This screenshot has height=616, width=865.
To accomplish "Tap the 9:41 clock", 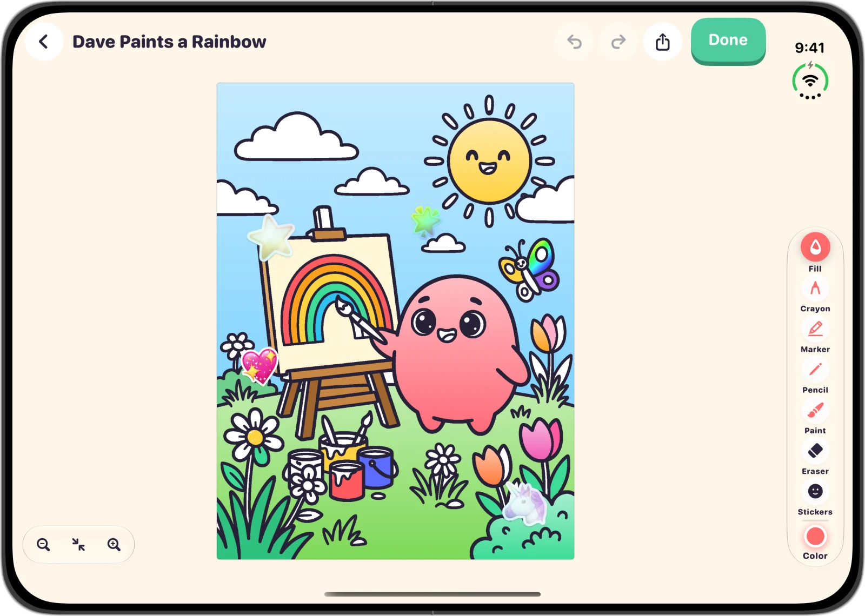I will [x=810, y=48].
